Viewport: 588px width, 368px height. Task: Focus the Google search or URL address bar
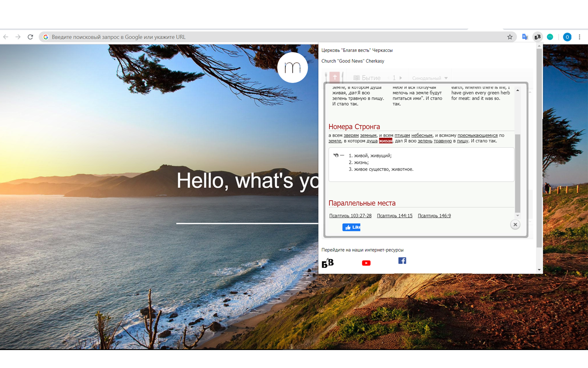click(278, 37)
